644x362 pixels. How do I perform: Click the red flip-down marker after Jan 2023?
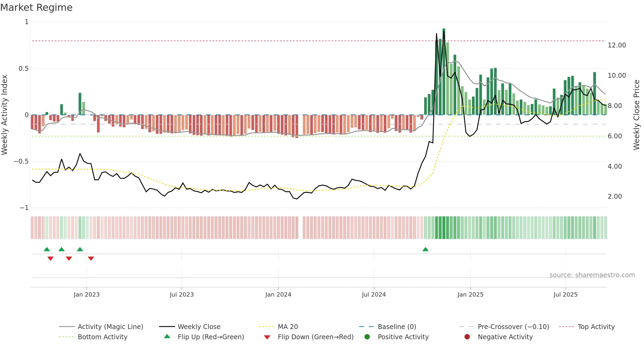pos(91,258)
